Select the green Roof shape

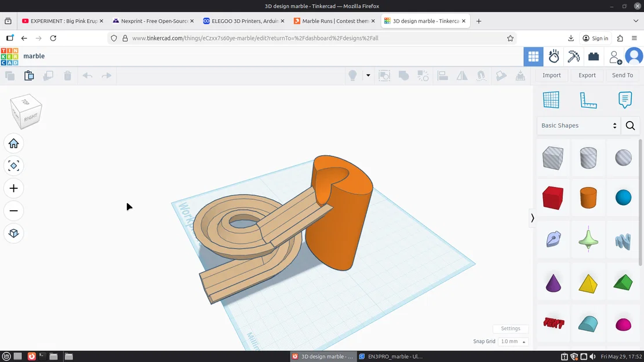pyautogui.click(x=623, y=283)
